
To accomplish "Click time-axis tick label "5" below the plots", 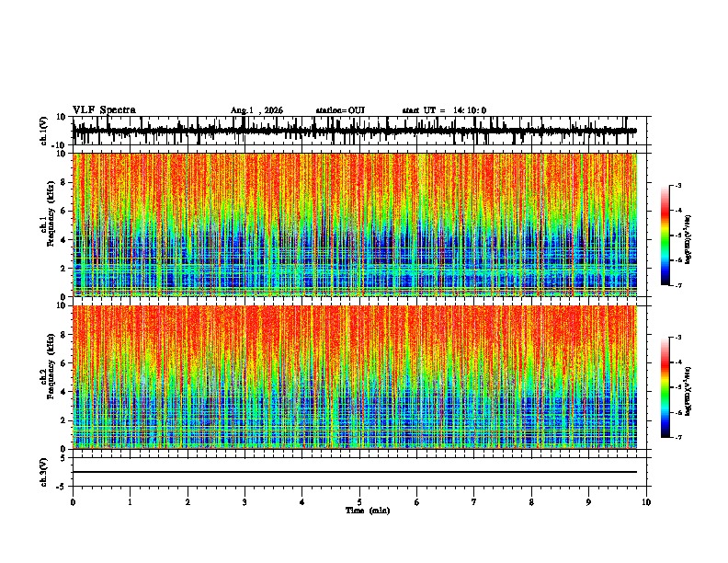I will pyautogui.click(x=359, y=502).
